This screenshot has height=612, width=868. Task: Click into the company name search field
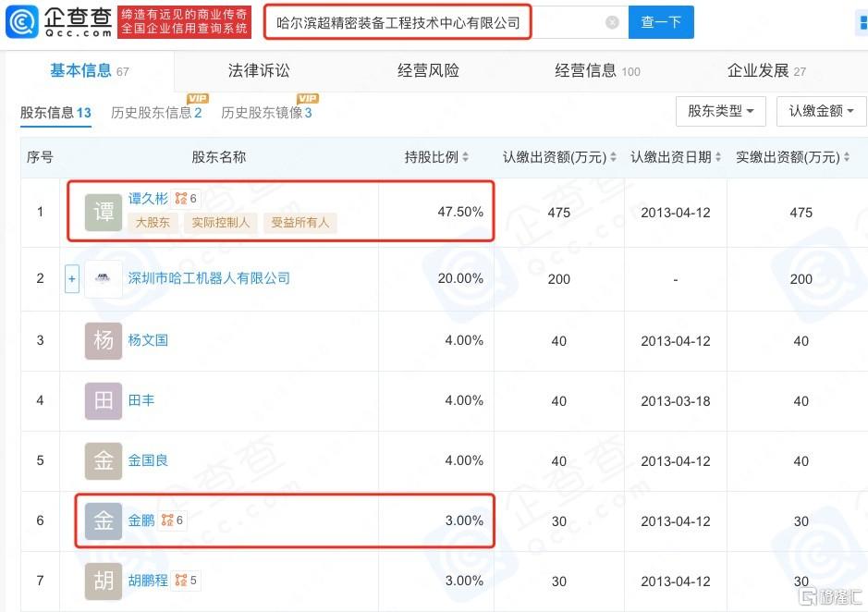point(434,22)
